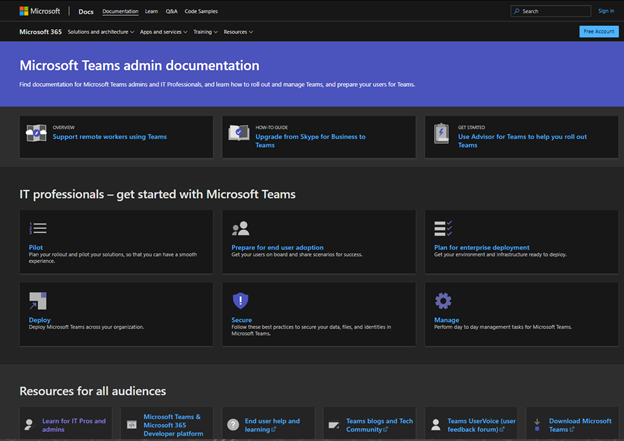624x441 pixels.
Task: Expand Apps and services dropdown
Action: [x=164, y=32]
